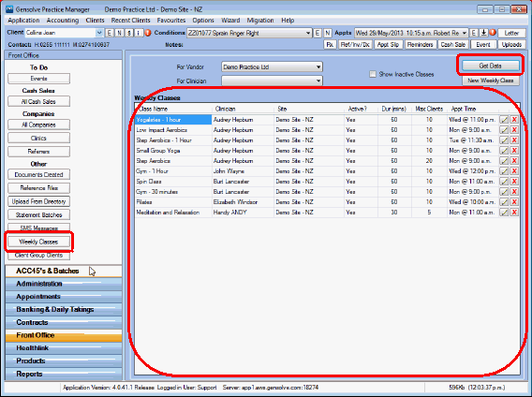Edit the Step Aerobics - 1 Hour class
Viewport: 532px width, 397px height.
(504, 140)
